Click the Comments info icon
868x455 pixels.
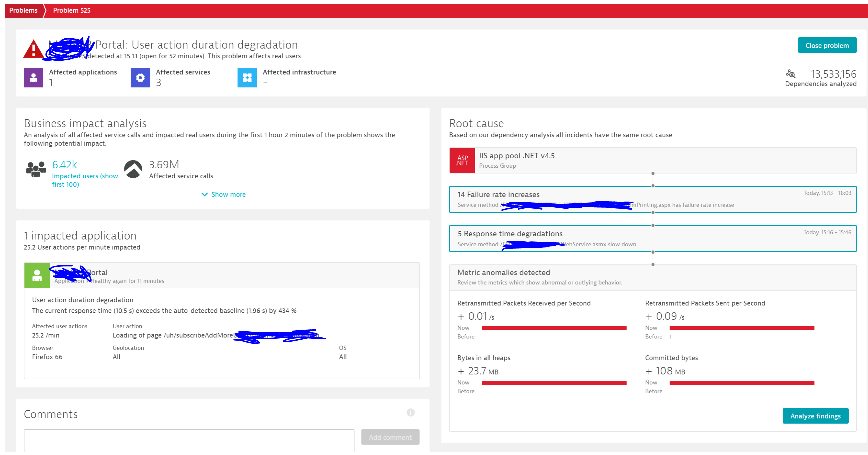[x=410, y=413]
